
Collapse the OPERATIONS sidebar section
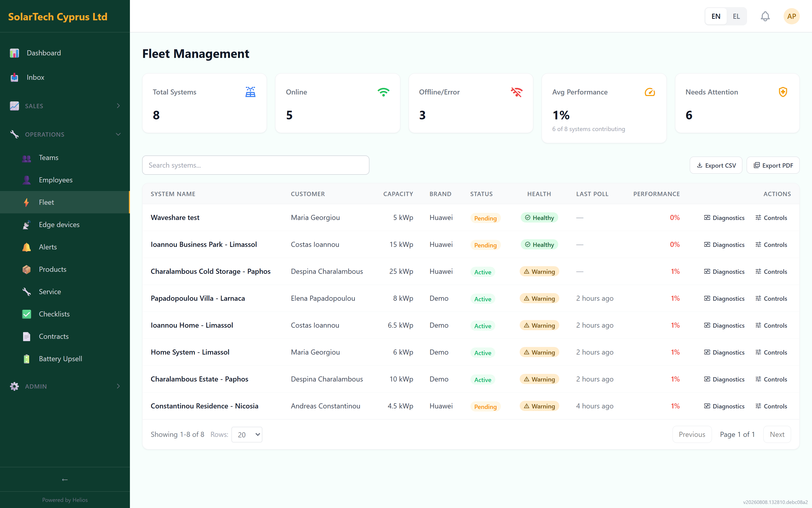pos(65,134)
